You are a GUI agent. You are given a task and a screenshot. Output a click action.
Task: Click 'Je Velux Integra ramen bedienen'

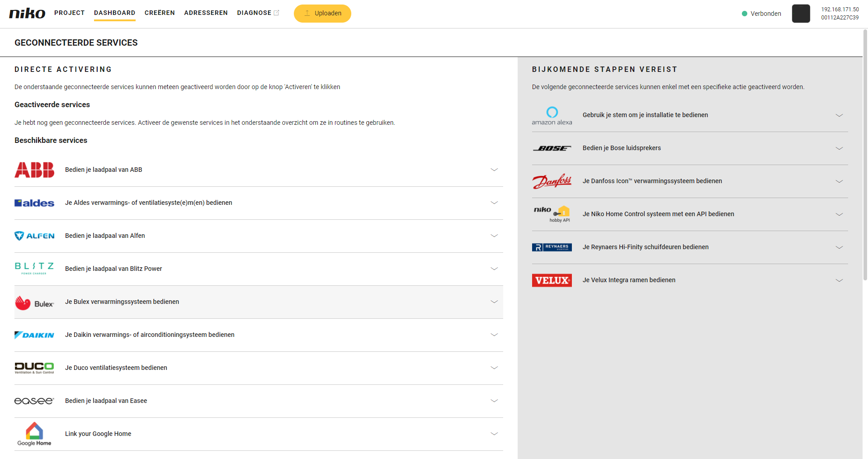[x=629, y=280]
